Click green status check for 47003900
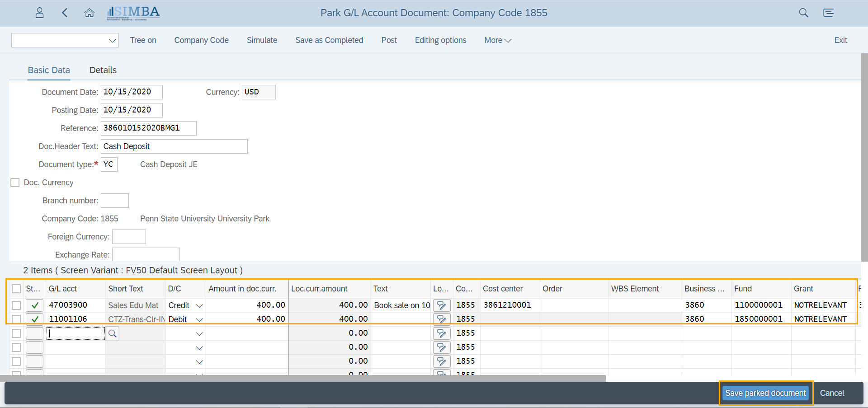This screenshot has height=408, width=868. (35, 305)
